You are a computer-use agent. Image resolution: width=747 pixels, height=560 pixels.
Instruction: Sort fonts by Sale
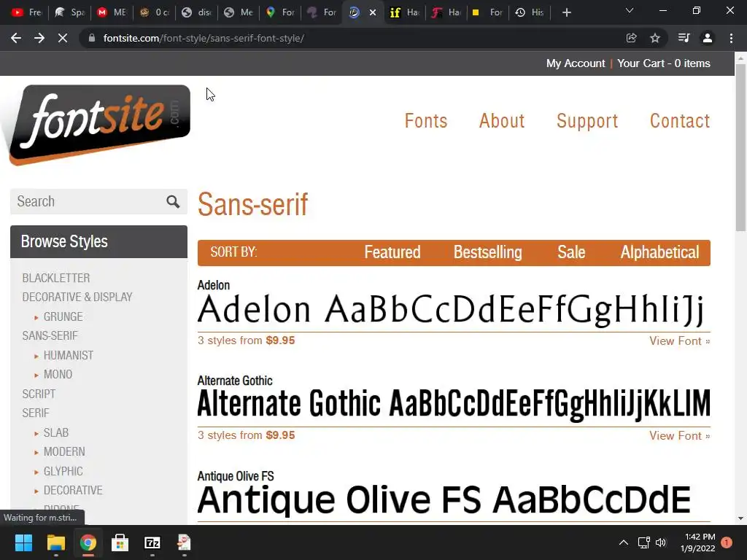tap(571, 252)
